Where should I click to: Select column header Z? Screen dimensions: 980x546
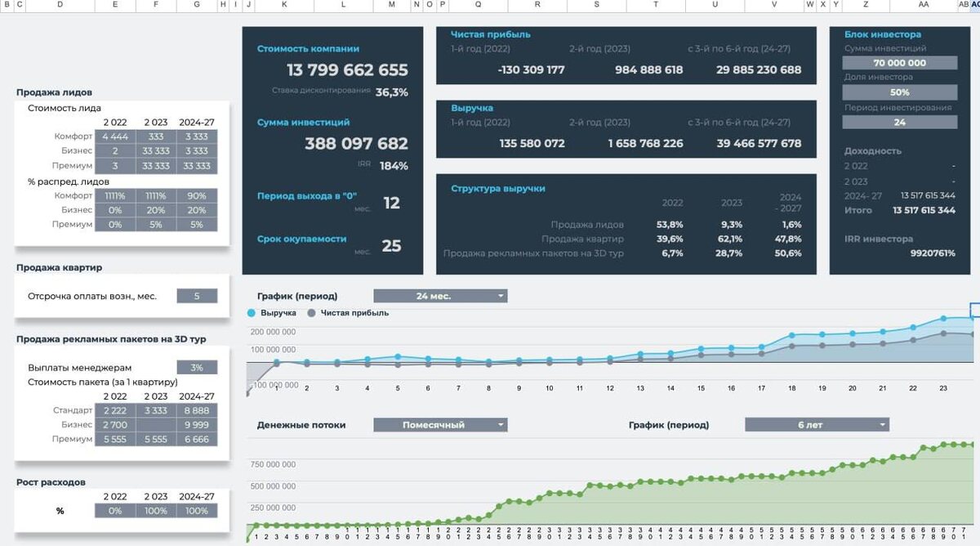866,5
